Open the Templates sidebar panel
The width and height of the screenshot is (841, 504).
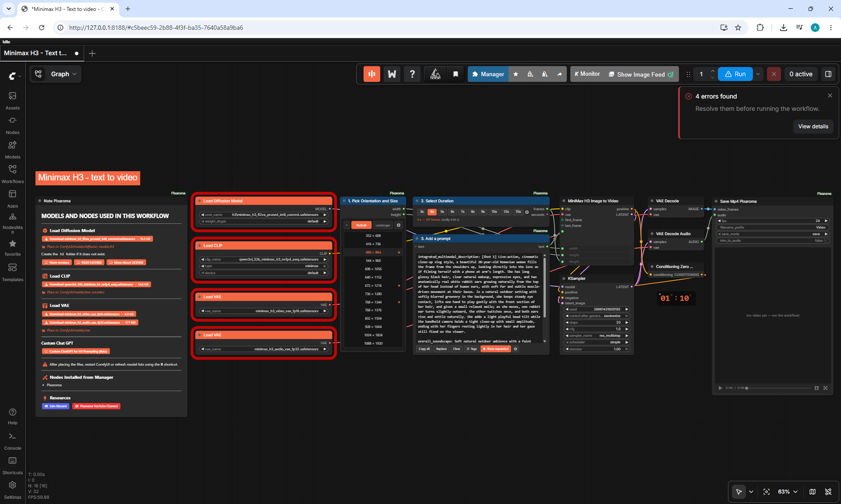click(12, 272)
